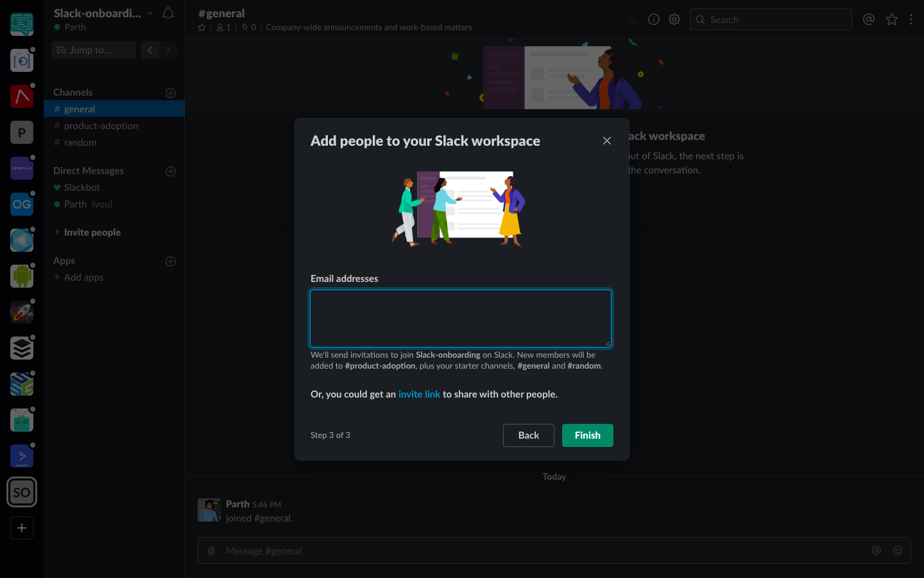Open the random channel
The width and height of the screenshot is (924, 578).
(114, 143)
